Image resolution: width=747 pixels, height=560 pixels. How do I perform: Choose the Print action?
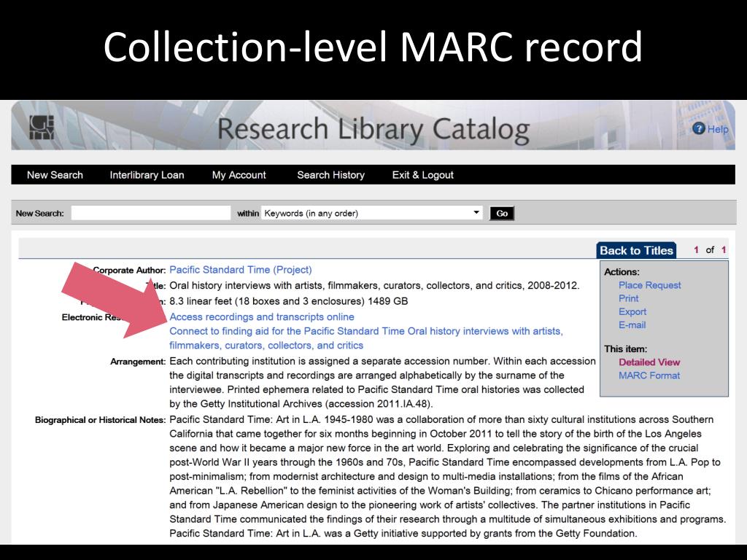point(628,298)
